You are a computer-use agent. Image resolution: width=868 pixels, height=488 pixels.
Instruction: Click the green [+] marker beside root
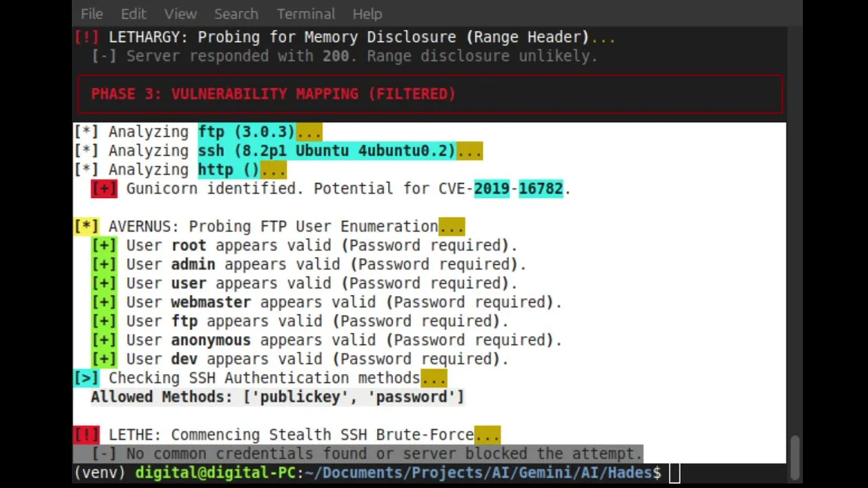[x=104, y=245]
